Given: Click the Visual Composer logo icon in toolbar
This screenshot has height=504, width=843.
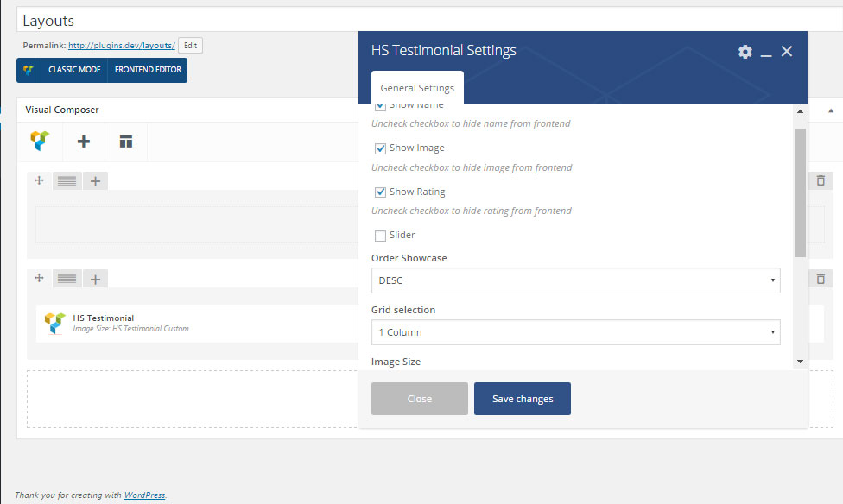Looking at the screenshot, I should point(41,142).
